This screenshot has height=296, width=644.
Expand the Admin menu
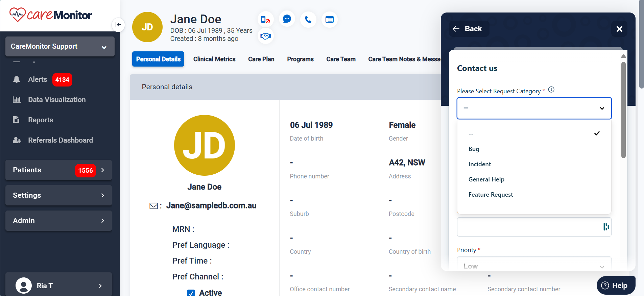58,221
